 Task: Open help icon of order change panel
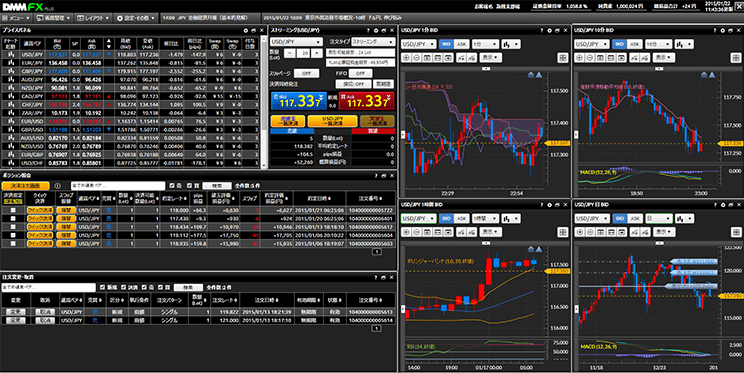point(376,277)
